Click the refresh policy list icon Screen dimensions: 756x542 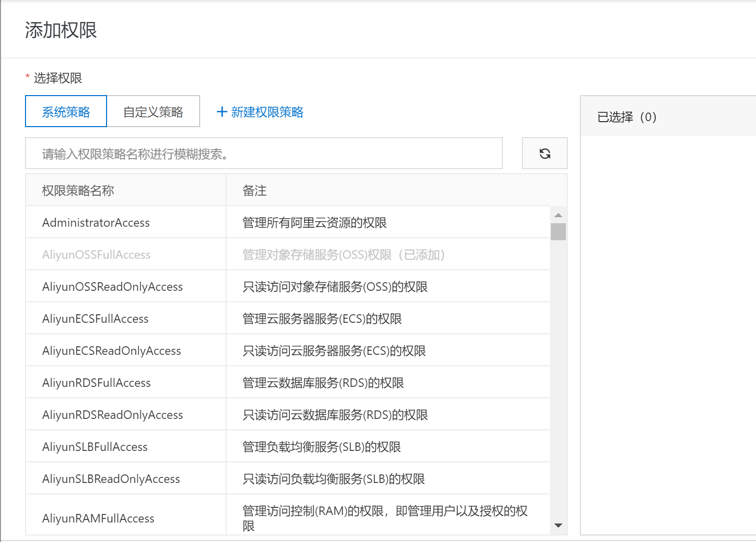point(545,154)
